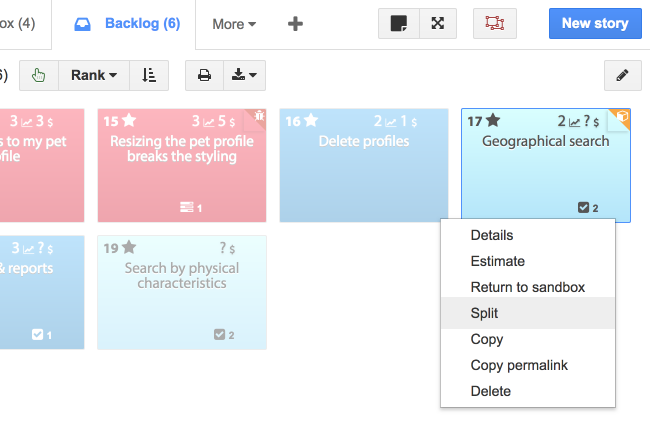650x433 pixels.
Task: Expand the More tab dropdown
Action: [x=234, y=24]
